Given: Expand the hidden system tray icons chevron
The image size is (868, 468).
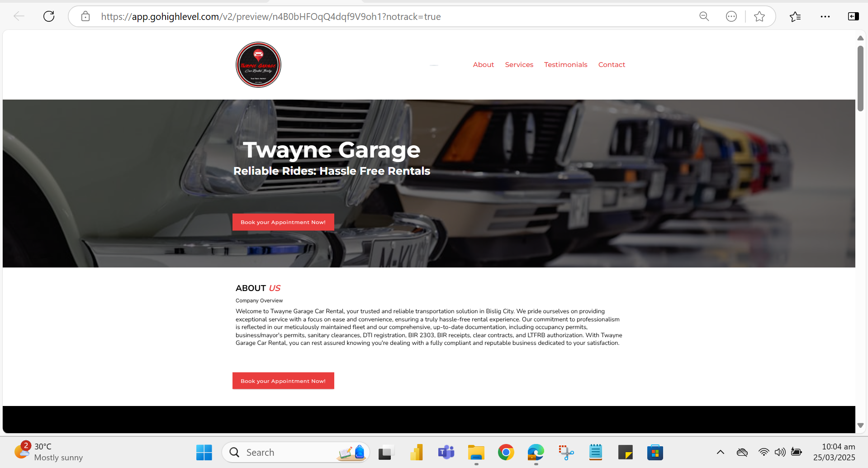Looking at the screenshot, I should (x=721, y=452).
